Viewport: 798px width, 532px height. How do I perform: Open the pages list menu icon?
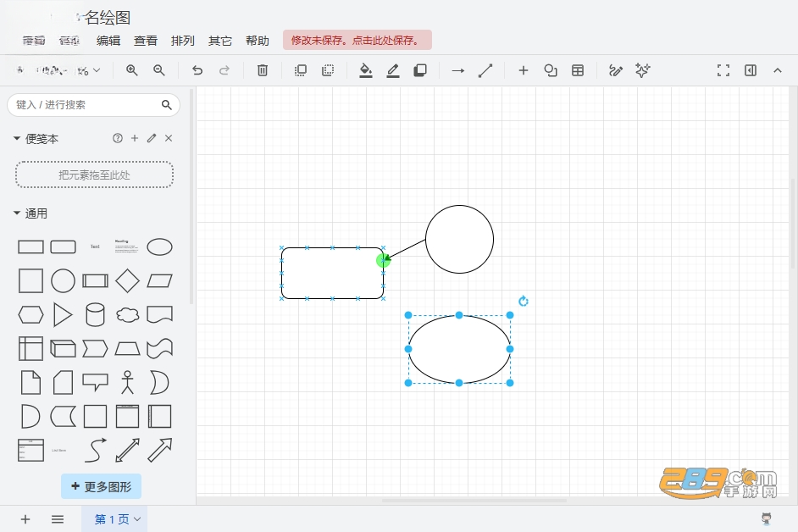58,519
